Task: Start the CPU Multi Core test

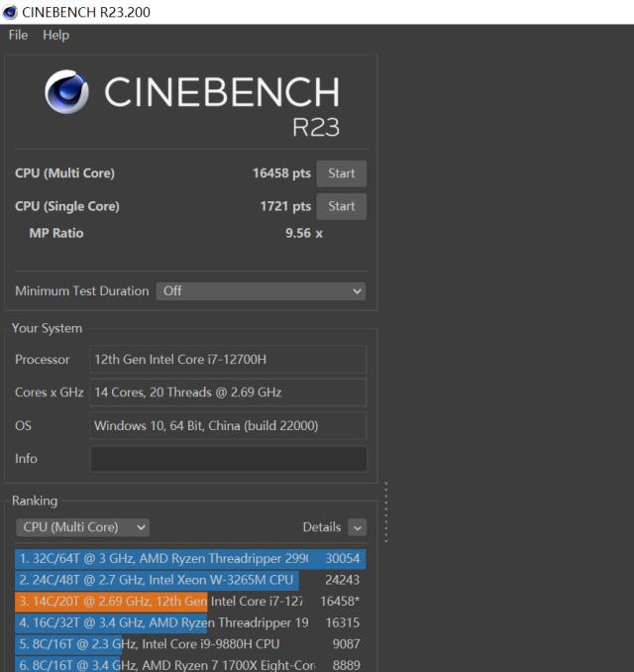Action: coord(341,173)
